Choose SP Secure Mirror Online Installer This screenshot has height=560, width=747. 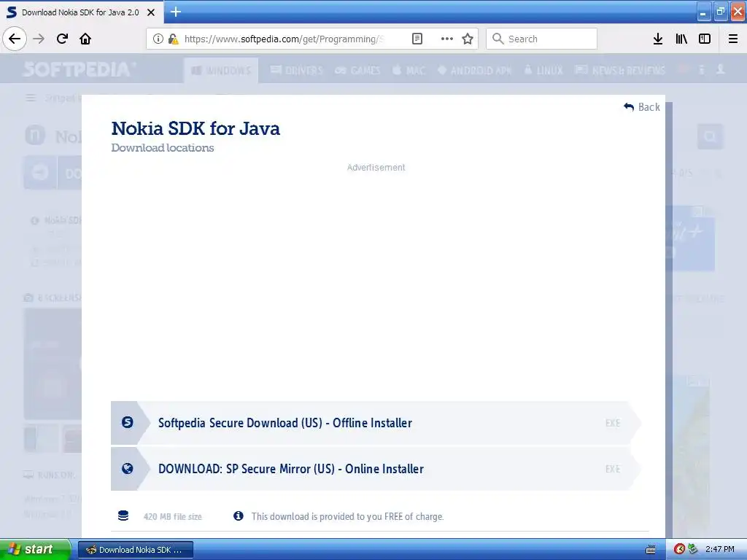376,469
